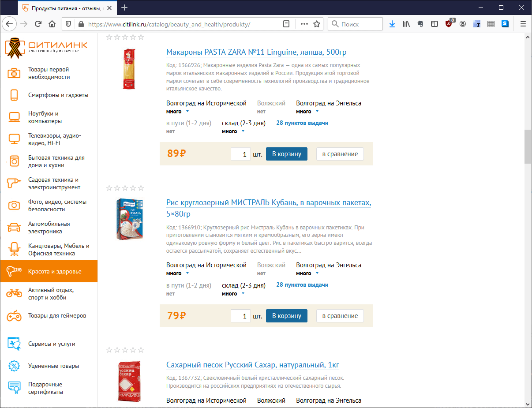Add Pasta Zara to cart 'В корзину'
532x408 pixels.
(x=287, y=154)
